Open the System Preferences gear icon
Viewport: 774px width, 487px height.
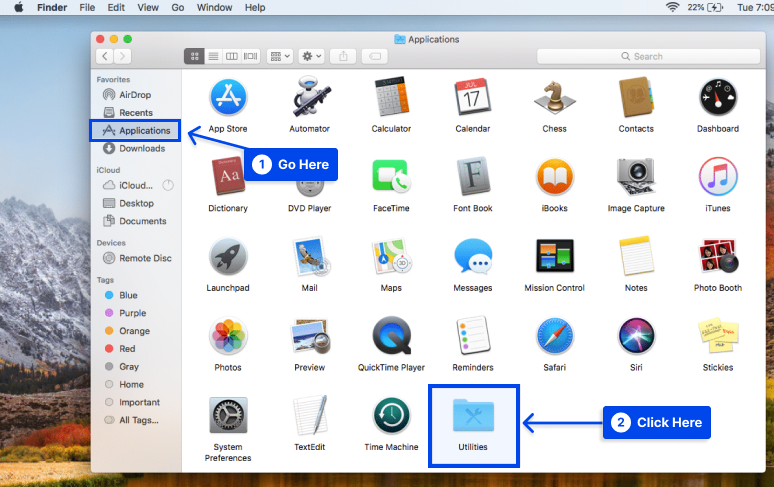pyautogui.click(x=228, y=415)
